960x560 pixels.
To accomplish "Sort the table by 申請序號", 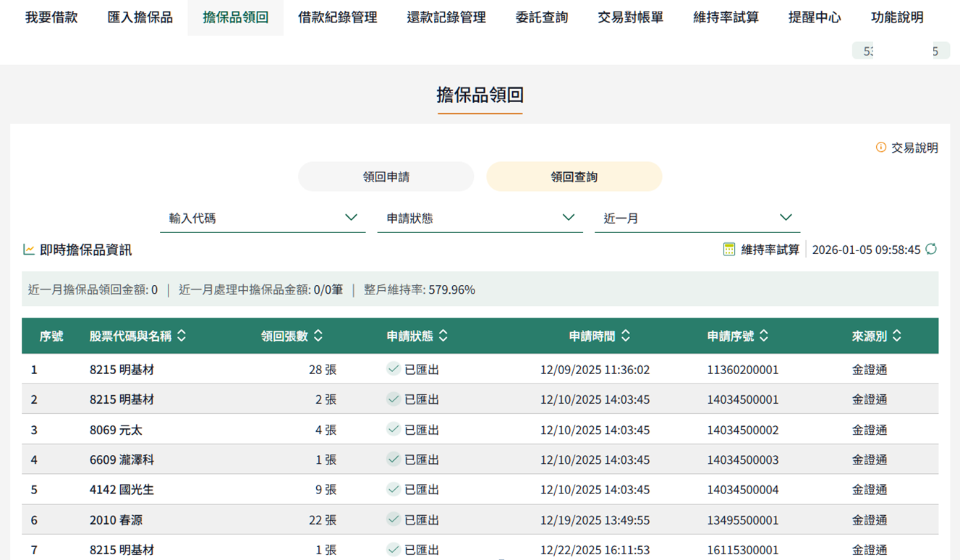I will pyautogui.click(x=764, y=336).
